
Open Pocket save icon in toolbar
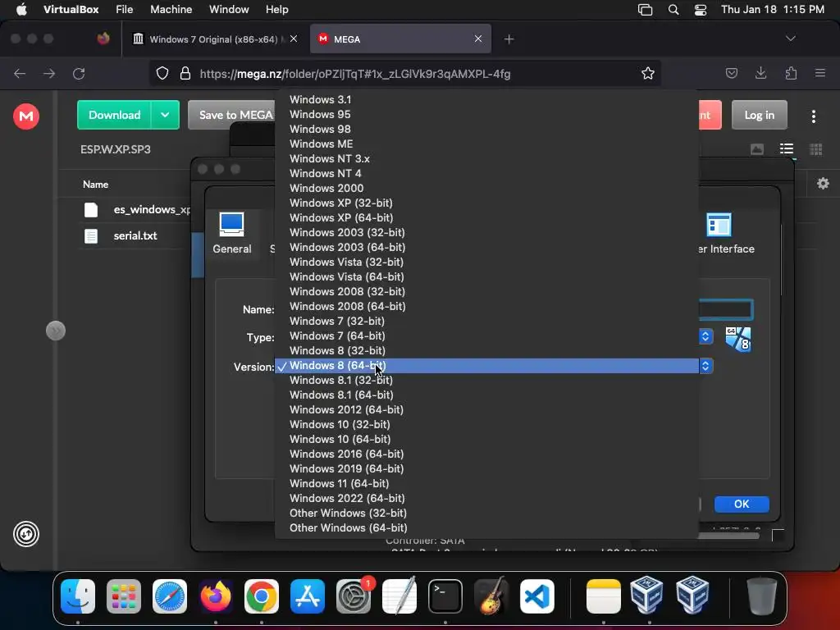click(731, 73)
